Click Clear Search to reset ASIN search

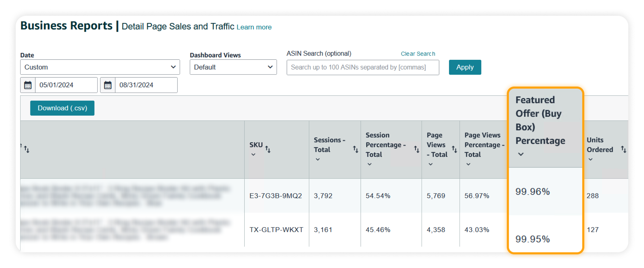pyautogui.click(x=418, y=53)
